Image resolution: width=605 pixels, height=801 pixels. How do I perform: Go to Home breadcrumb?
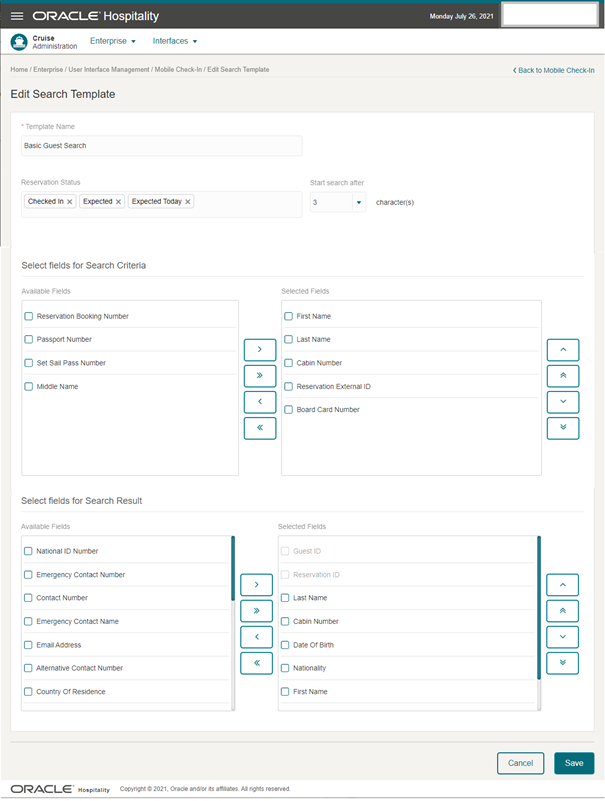pyautogui.click(x=19, y=69)
